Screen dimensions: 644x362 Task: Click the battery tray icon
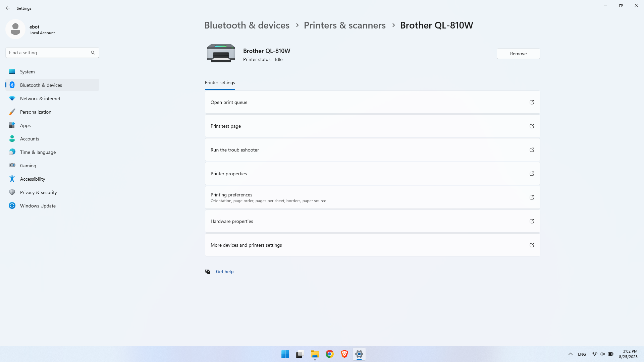pos(611,354)
